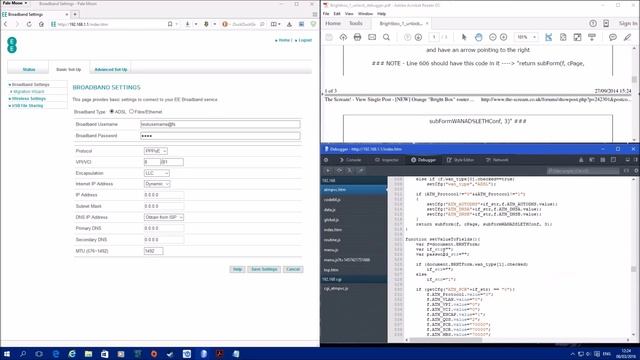
Task: Open the Pale Moon application menu dropdown
Action: click(15, 3)
